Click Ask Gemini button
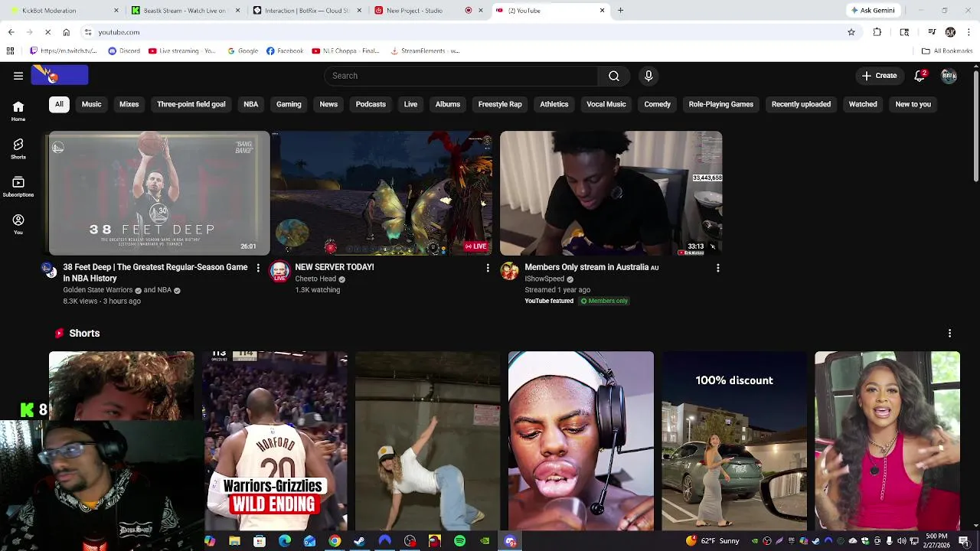This screenshot has width=980, height=551. [x=872, y=11]
